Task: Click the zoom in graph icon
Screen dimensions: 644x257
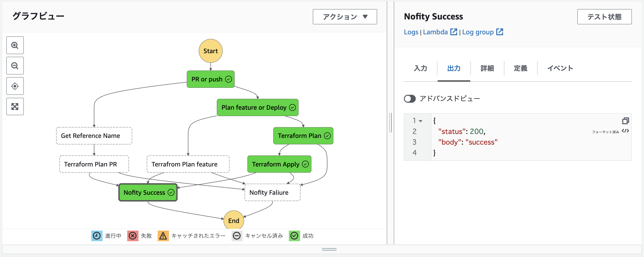Action: 15,46
